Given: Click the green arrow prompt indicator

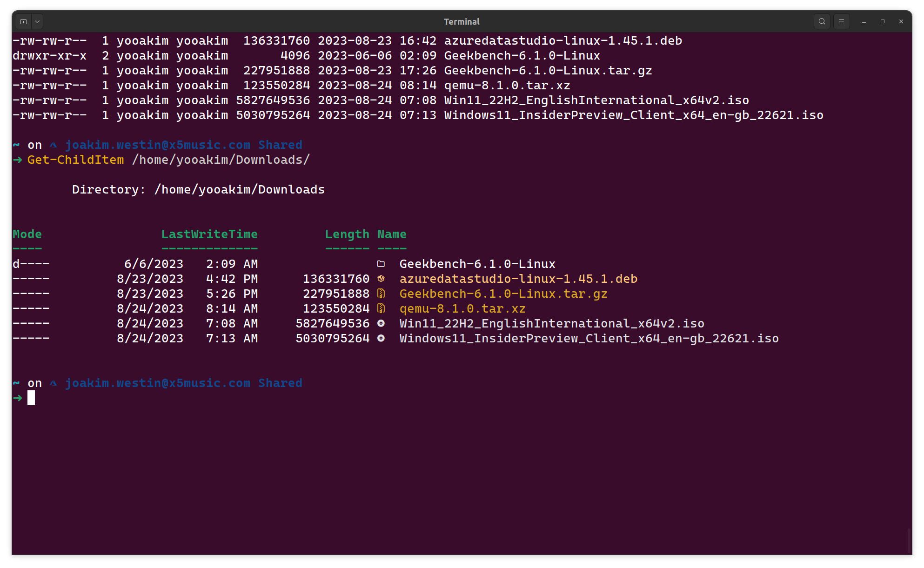Looking at the screenshot, I should coord(17,398).
